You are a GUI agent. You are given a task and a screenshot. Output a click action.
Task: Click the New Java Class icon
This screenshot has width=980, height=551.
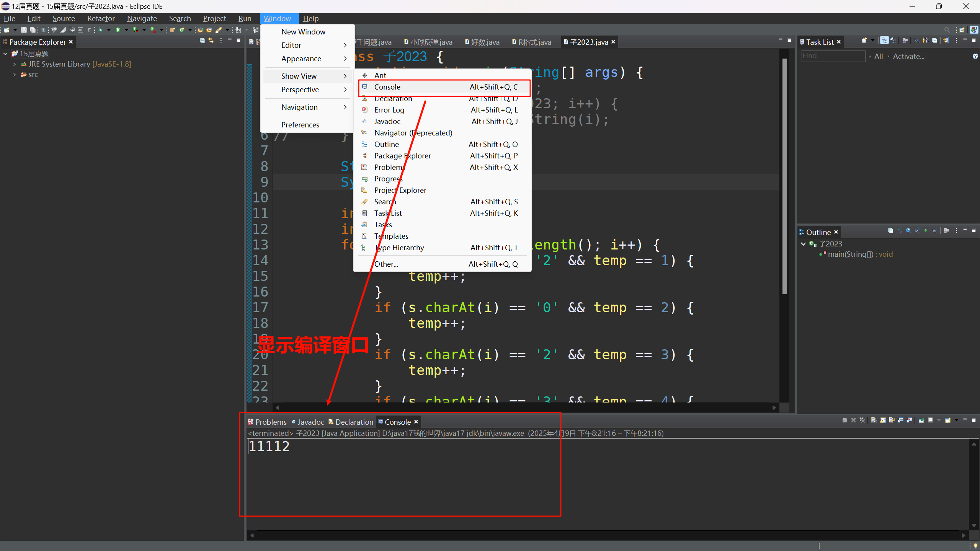point(181,30)
